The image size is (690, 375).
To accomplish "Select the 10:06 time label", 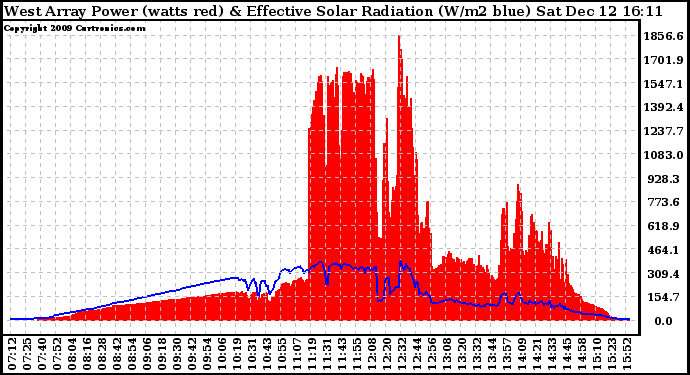I will [x=222, y=354].
